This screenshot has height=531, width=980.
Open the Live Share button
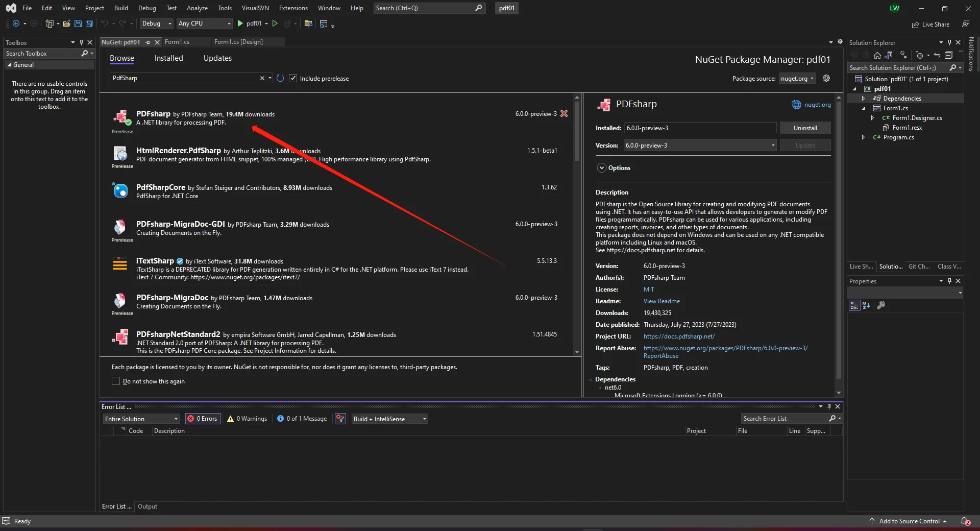pyautogui.click(x=930, y=25)
